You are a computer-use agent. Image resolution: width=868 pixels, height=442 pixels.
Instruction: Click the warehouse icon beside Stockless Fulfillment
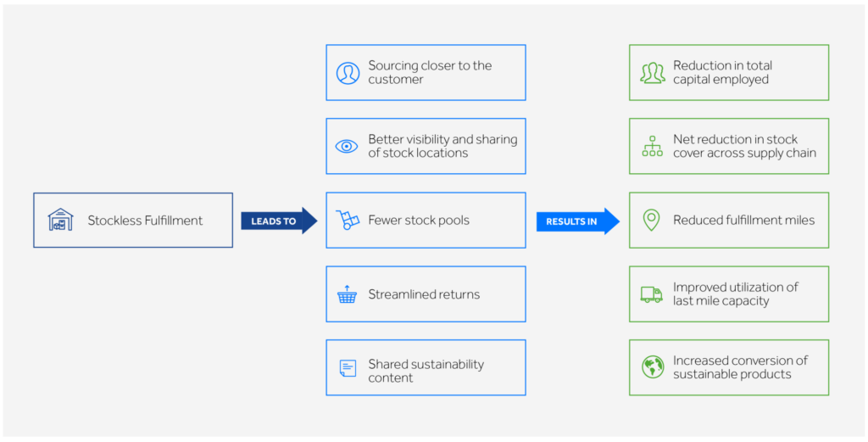tap(61, 220)
